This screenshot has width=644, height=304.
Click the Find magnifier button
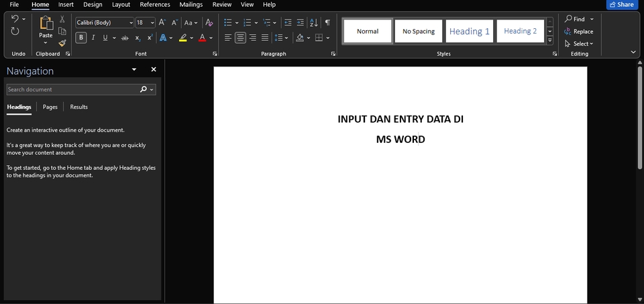click(575, 19)
